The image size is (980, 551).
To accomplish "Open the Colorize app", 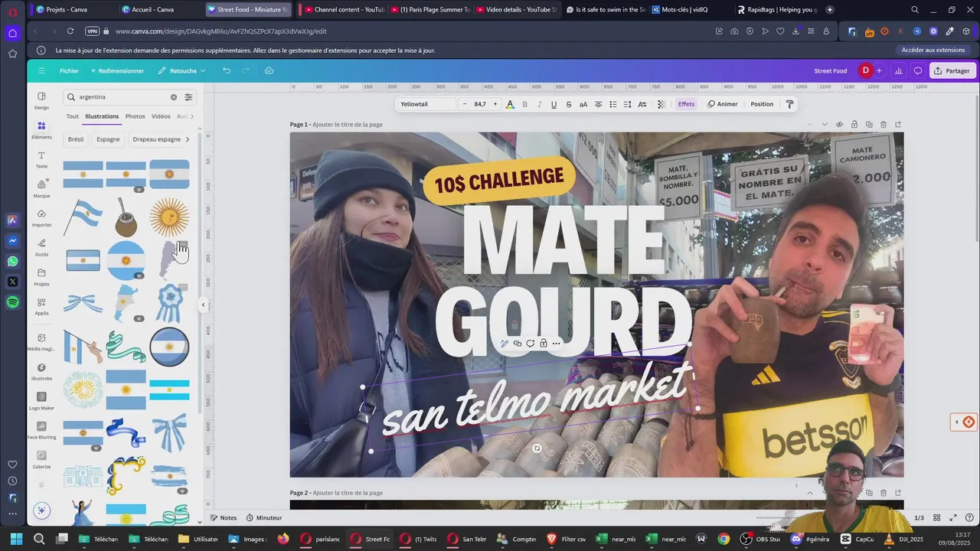I will click(x=41, y=459).
